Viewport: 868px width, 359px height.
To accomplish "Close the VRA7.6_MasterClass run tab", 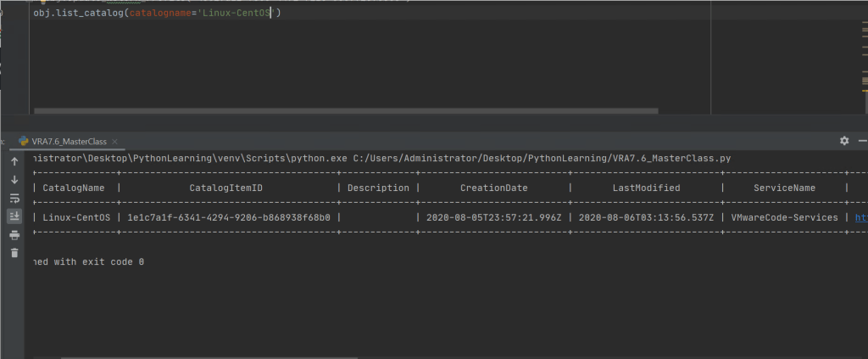I will click(115, 141).
